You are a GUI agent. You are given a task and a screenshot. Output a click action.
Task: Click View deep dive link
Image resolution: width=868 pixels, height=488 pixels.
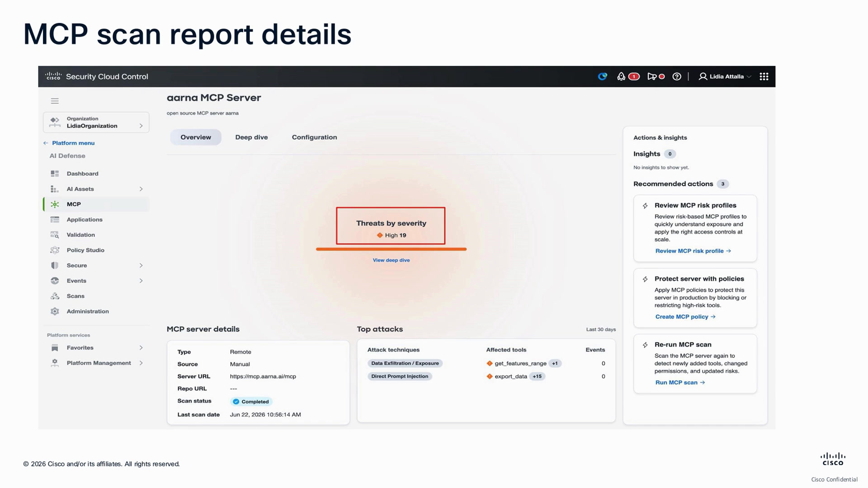tap(391, 260)
